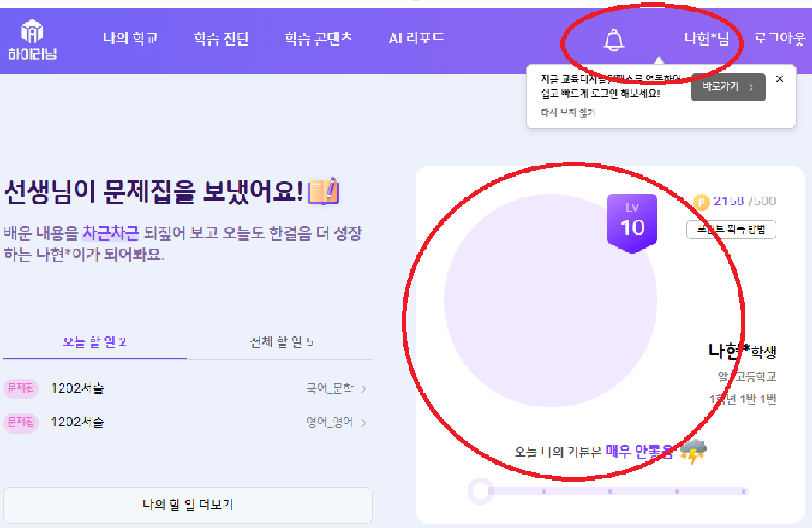
Task: Click the 나의 할 일 더보기 button
Action: (187, 505)
